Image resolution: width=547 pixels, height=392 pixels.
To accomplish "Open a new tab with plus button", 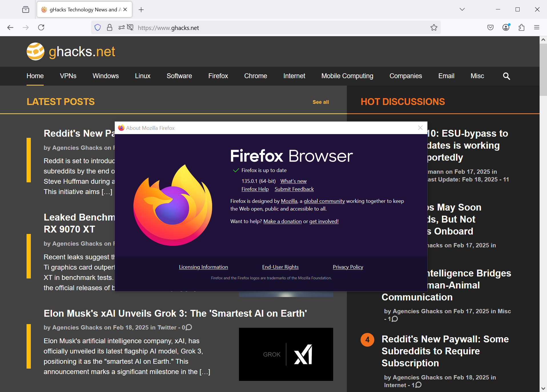I will pos(141,10).
